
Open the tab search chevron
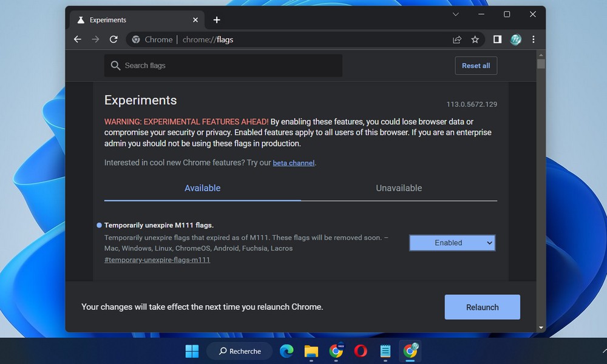[456, 15]
